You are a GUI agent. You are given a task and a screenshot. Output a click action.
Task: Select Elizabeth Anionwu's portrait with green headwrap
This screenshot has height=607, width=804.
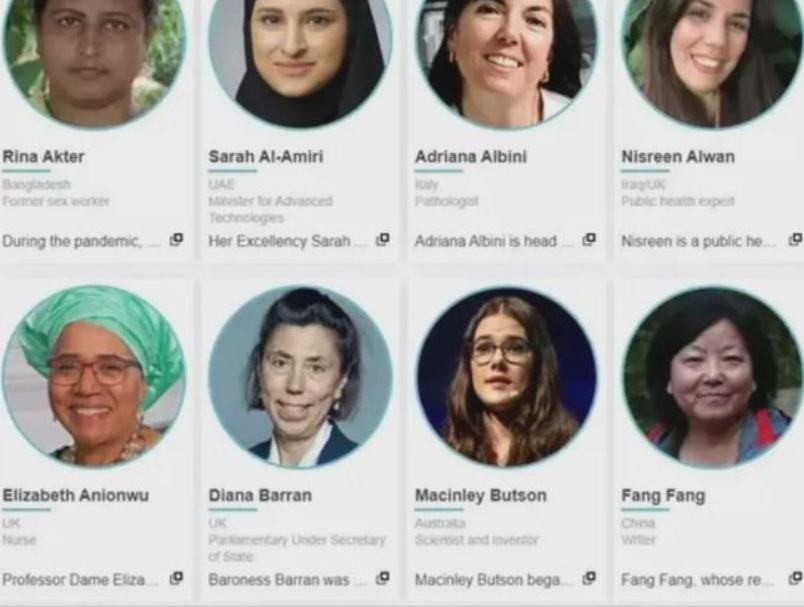(x=94, y=377)
